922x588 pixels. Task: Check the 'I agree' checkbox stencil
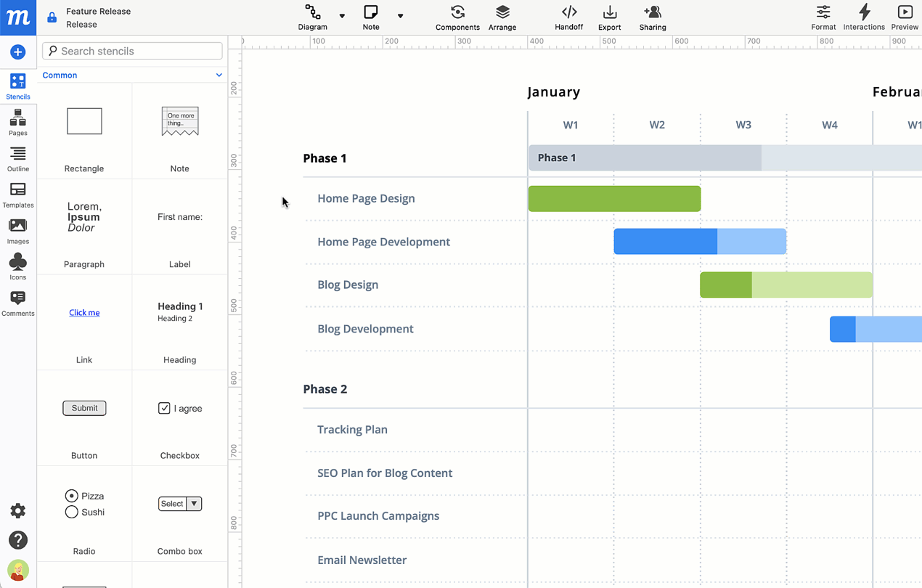[164, 408]
